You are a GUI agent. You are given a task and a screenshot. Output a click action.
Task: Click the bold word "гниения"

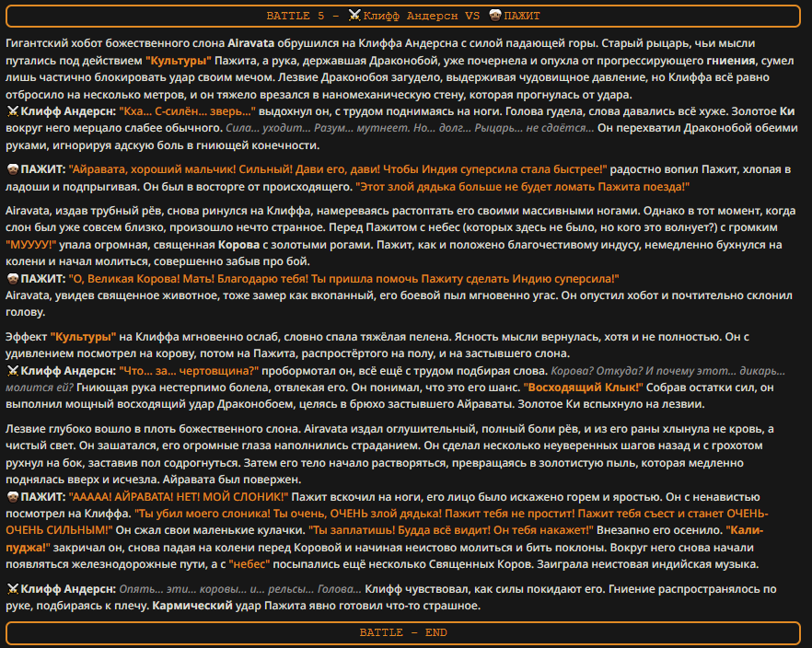click(x=731, y=61)
